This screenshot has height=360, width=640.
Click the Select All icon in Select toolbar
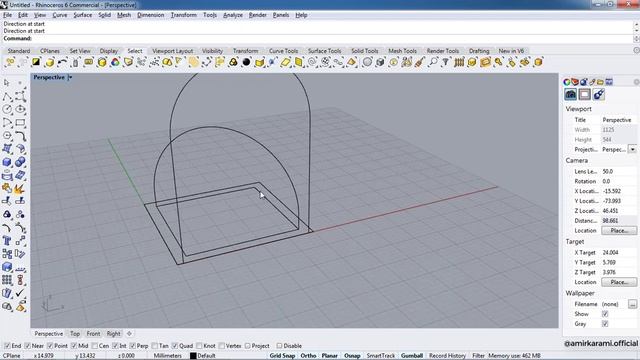[9, 62]
